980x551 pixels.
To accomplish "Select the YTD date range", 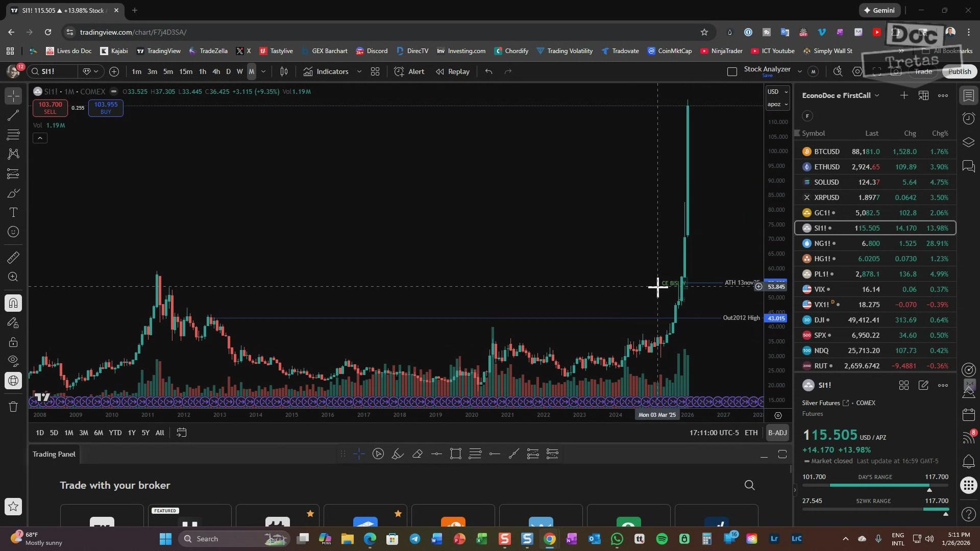I will pyautogui.click(x=115, y=433).
